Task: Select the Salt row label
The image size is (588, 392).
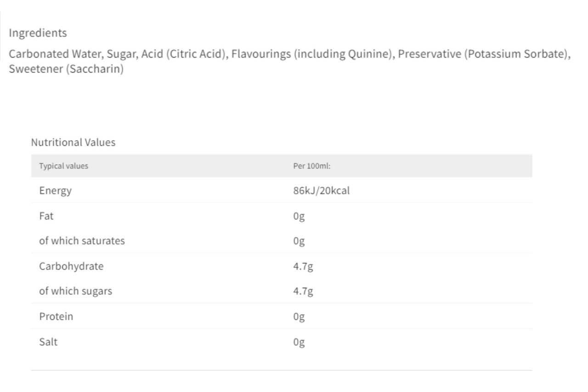Action: (48, 342)
